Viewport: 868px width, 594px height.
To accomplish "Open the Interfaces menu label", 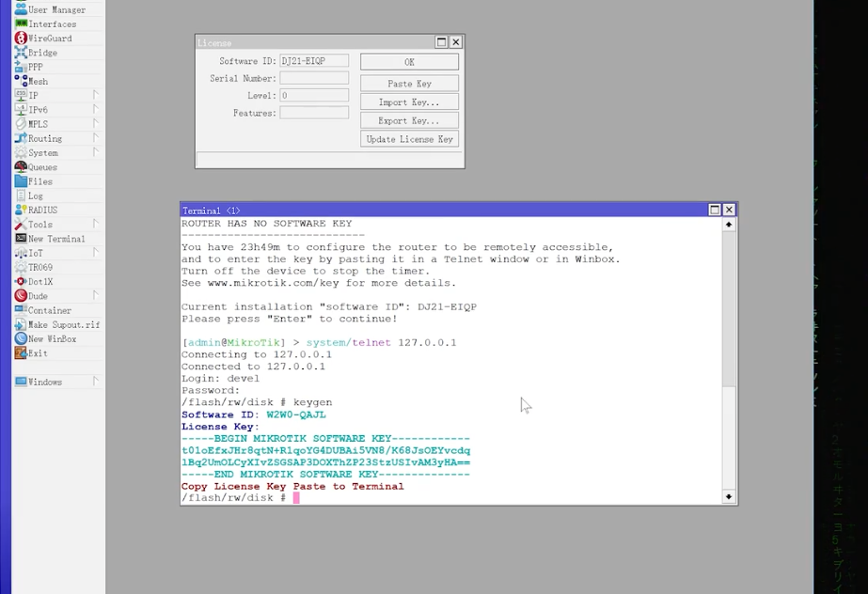I will [53, 24].
